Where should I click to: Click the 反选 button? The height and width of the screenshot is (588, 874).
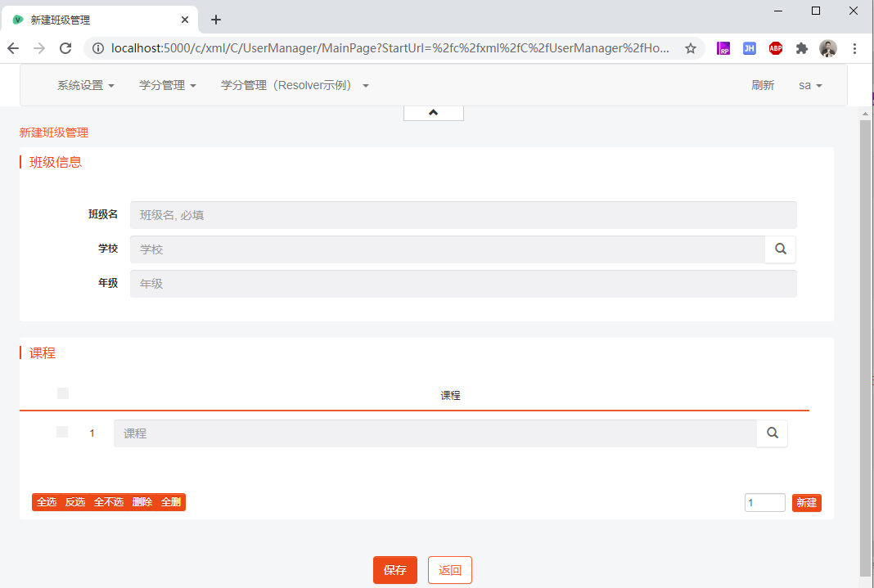(x=74, y=502)
